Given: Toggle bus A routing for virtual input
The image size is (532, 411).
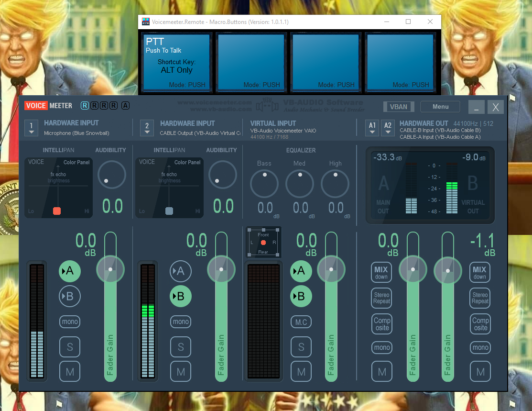Looking at the screenshot, I should pyautogui.click(x=301, y=271).
